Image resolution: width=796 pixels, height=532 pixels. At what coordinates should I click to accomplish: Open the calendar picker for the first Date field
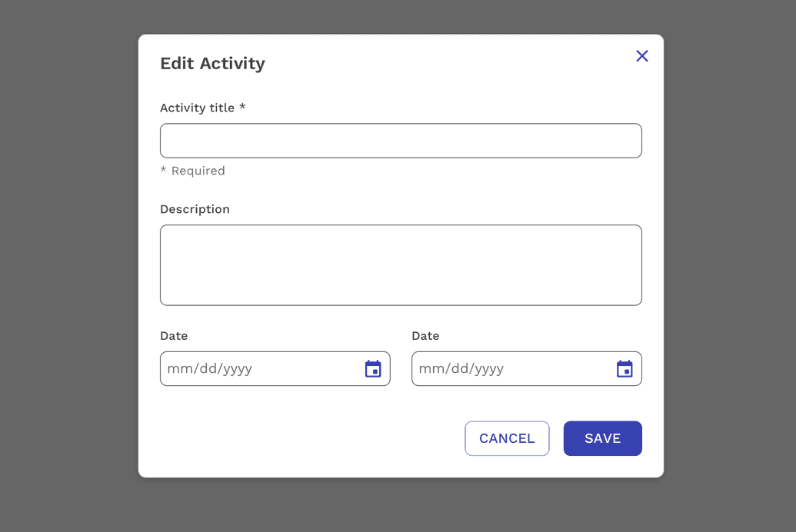point(373,368)
